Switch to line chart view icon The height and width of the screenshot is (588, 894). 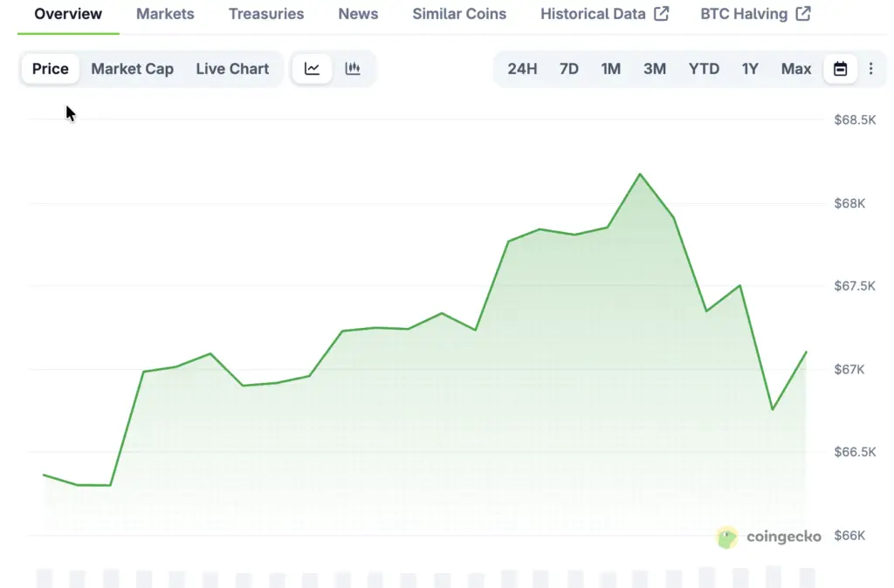(312, 69)
